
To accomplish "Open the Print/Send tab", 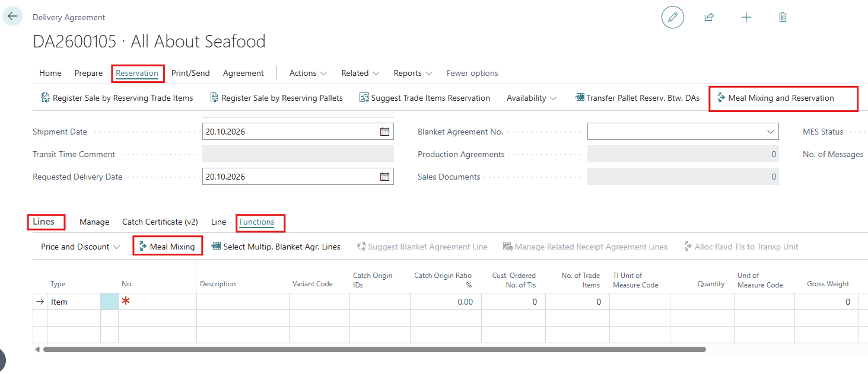I will (190, 73).
